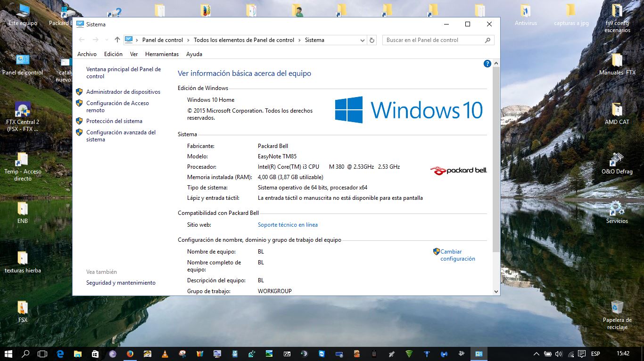Launch VLC media player from taskbar
The width and height of the screenshot is (644, 361).
pyautogui.click(x=165, y=353)
